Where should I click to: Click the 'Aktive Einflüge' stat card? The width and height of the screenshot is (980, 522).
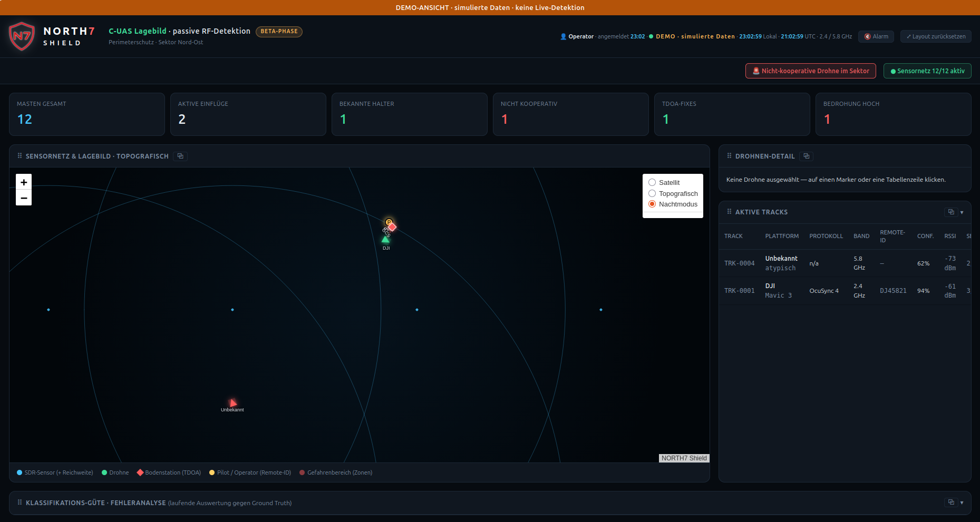pos(248,114)
